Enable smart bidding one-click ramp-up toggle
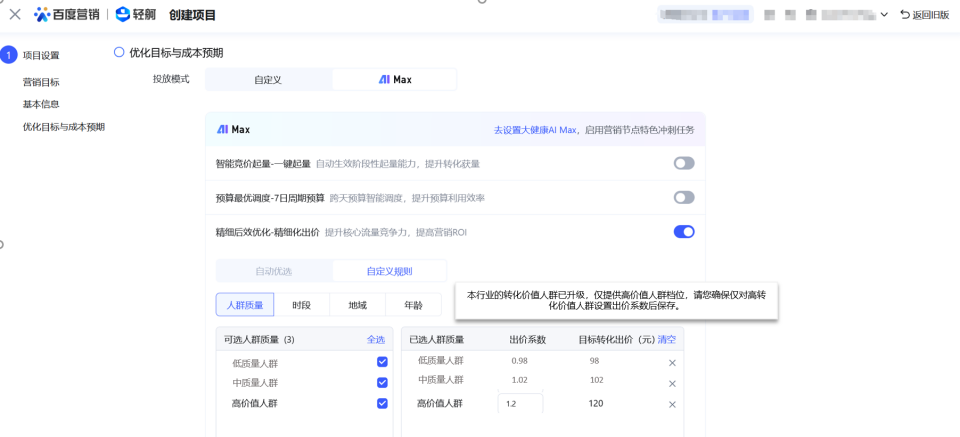This screenshot has width=960, height=437. 684,163
